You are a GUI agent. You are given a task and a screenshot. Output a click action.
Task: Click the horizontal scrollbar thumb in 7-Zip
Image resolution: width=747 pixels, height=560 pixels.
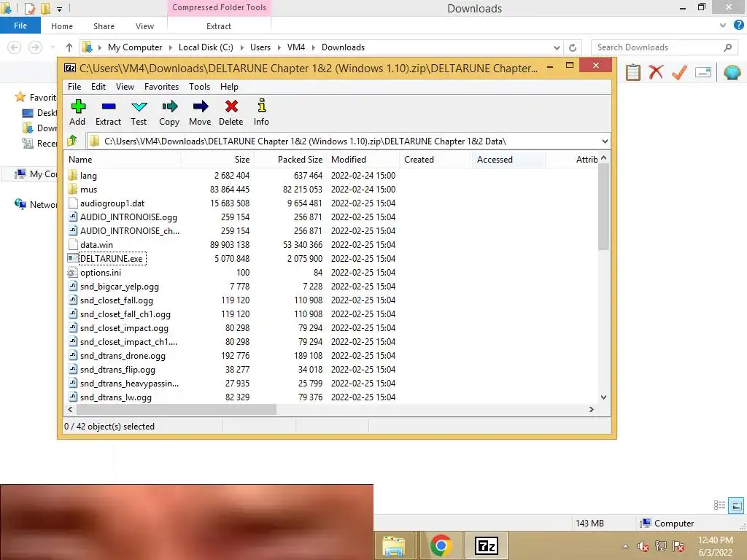[177, 410]
